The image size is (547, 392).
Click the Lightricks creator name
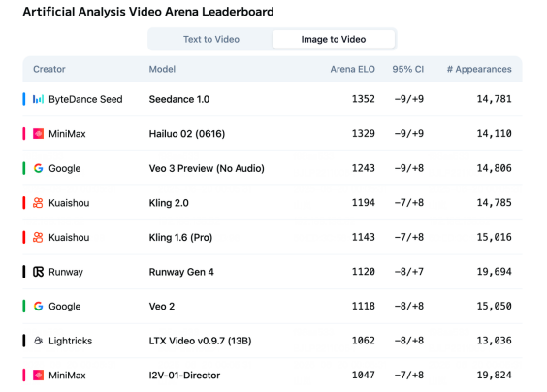coord(71,341)
